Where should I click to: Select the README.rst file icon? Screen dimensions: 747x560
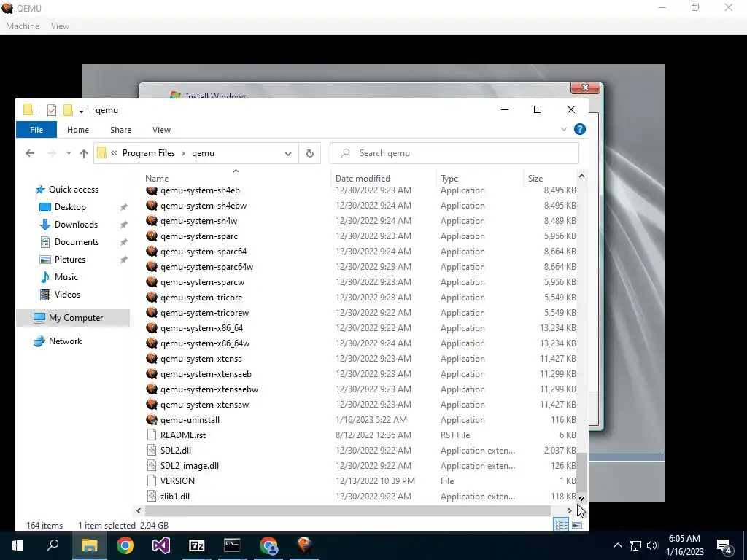pos(152,435)
